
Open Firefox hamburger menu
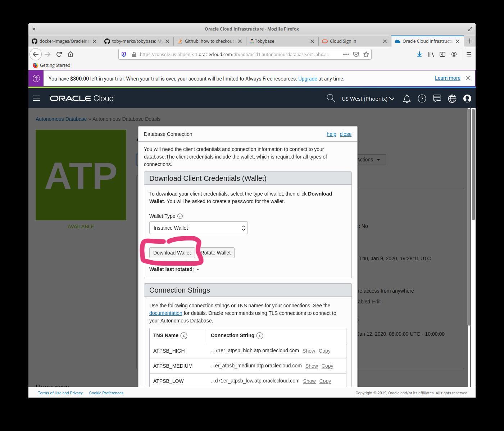[x=468, y=54]
